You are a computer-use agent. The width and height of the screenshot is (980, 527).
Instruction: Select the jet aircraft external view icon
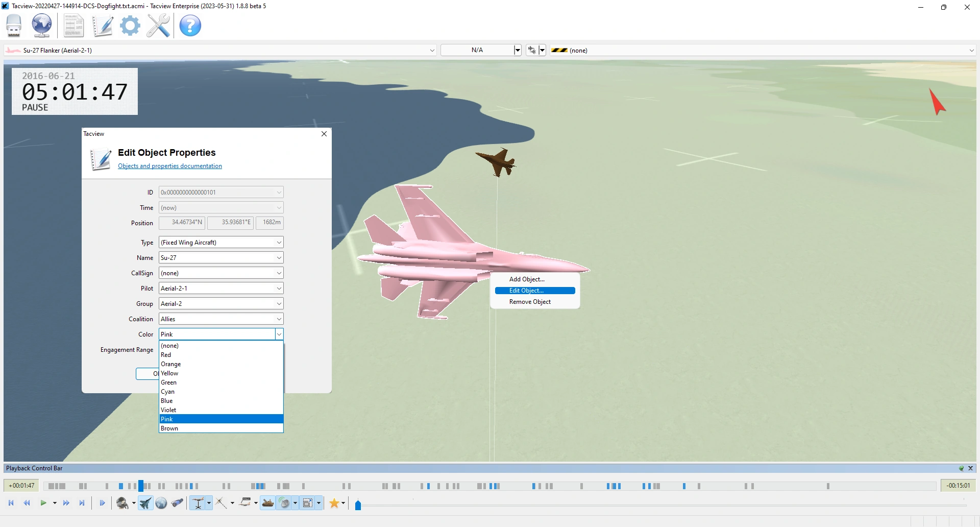click(145, 503)
